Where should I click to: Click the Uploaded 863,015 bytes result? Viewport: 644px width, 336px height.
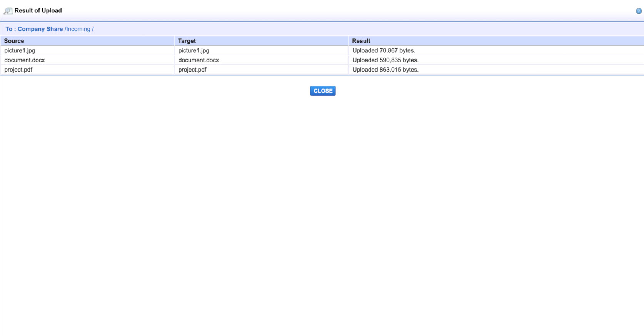(x=385, y=70)
